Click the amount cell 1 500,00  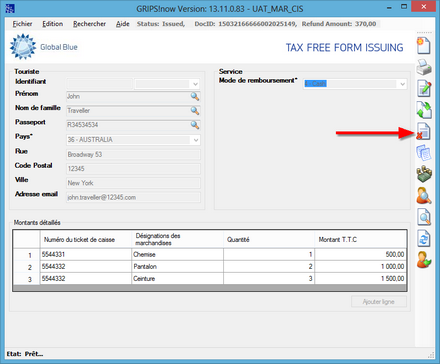[361, 279]
